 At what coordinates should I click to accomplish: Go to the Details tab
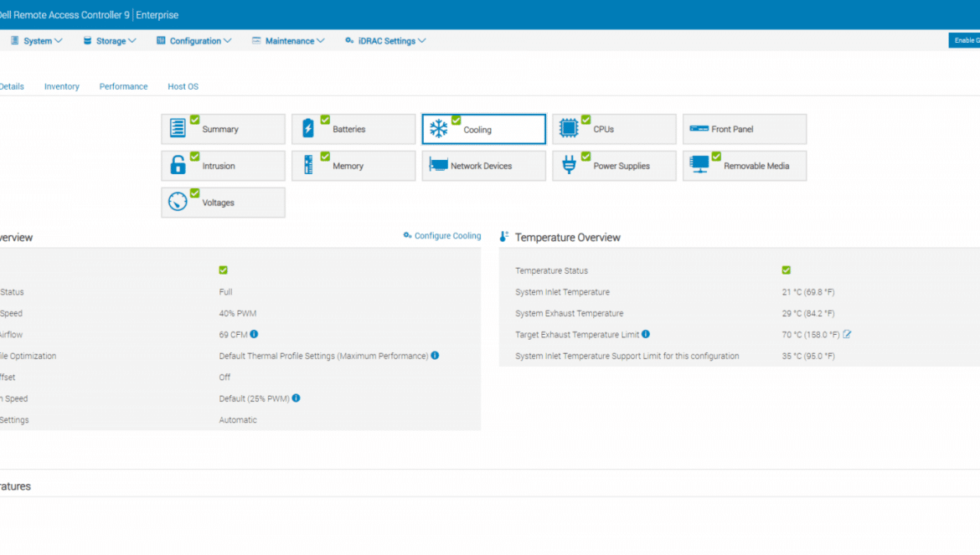coord(12,87)
